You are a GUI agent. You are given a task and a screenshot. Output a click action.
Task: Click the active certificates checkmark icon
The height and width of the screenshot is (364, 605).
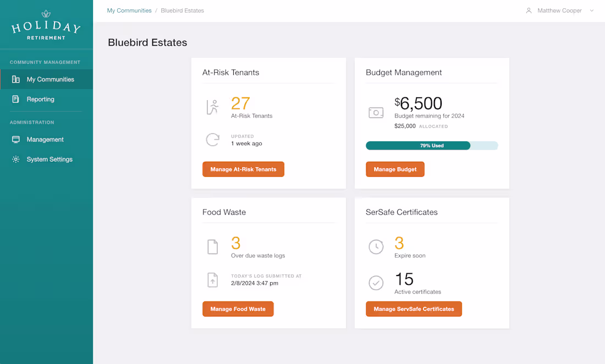(376, 283)
